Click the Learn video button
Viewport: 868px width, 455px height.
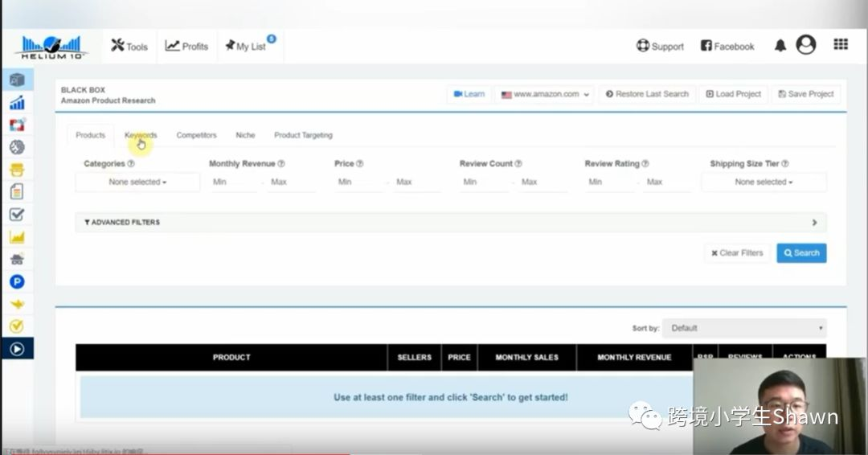(469, 94)
